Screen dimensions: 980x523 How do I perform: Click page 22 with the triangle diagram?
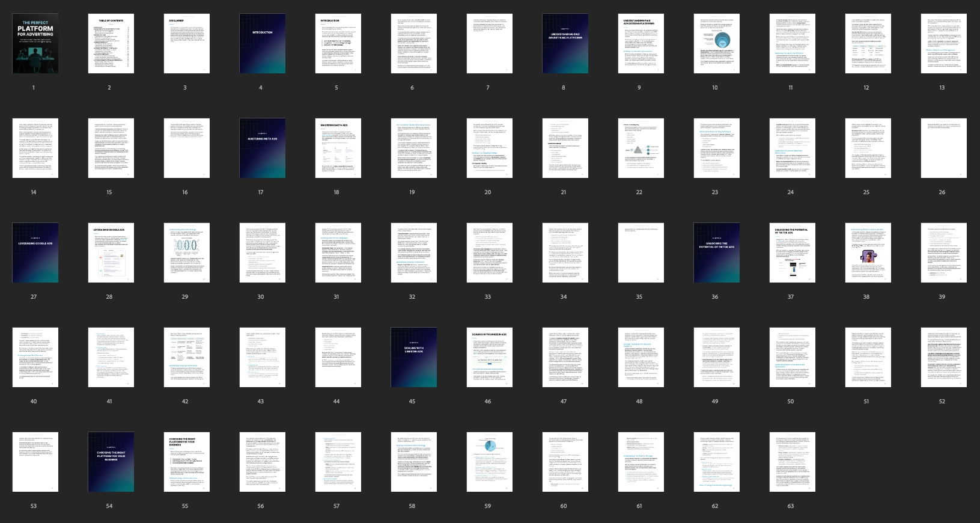[641, 148]
